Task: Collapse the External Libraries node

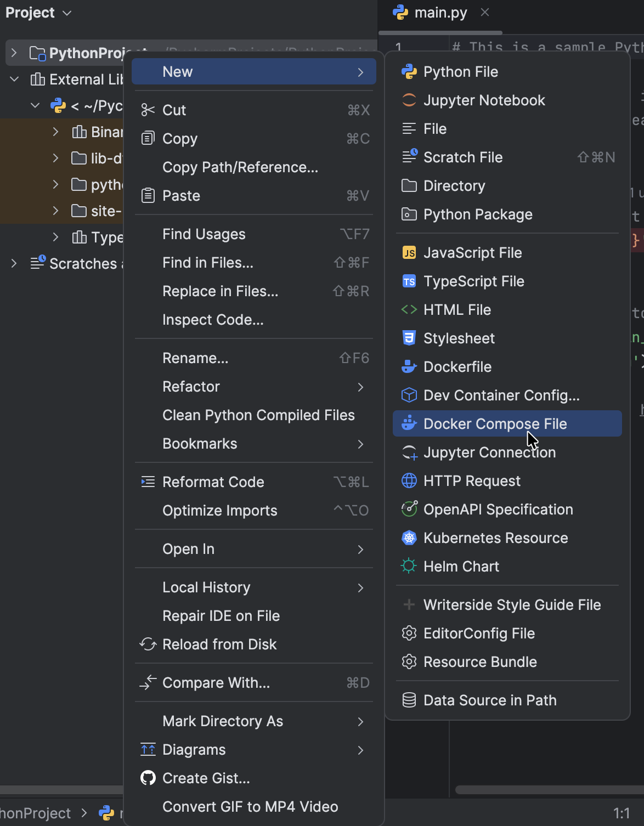Action: [14, 80]
